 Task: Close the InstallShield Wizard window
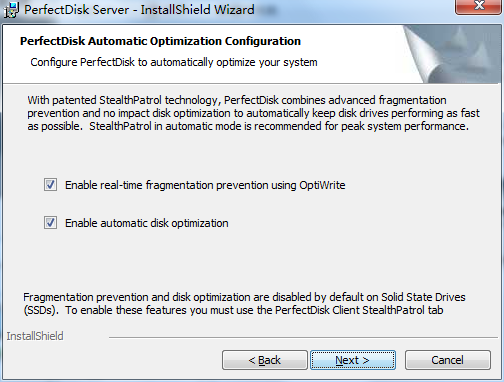[479, 7]
